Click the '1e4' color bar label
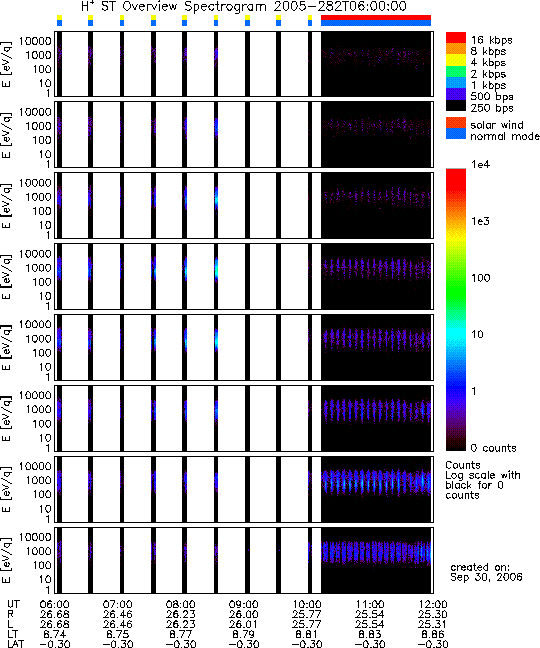The width and height of the screenshot is (540, 648). [480, 164]
